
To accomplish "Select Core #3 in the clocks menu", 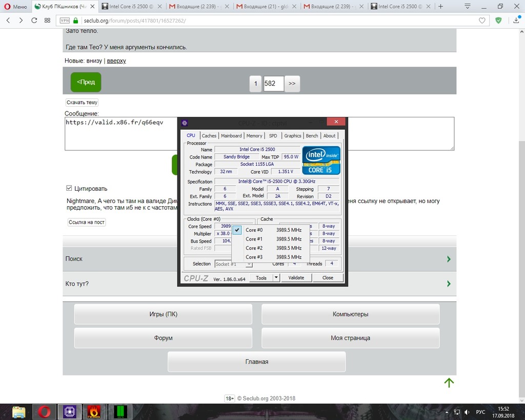I will click(271, 257).
